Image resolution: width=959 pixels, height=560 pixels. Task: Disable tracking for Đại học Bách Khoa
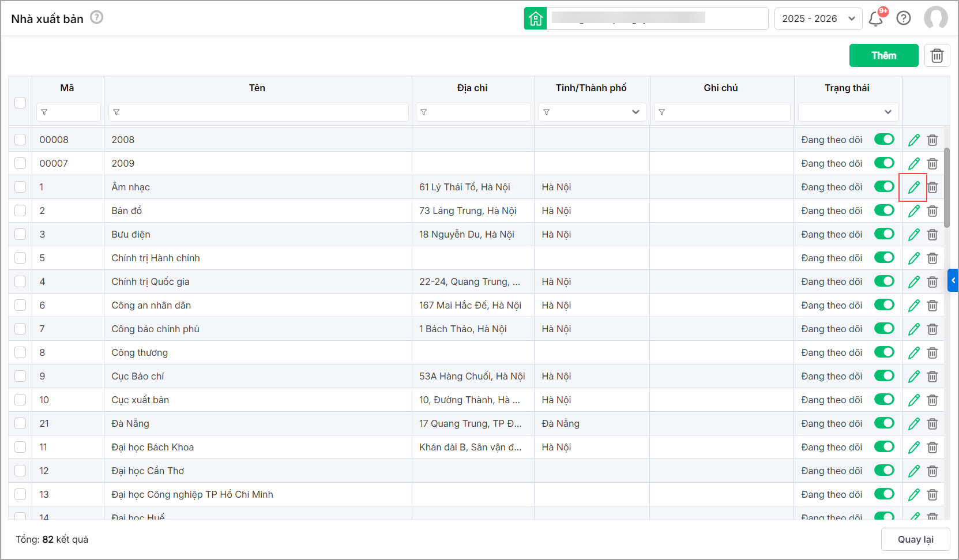(884, 447)
